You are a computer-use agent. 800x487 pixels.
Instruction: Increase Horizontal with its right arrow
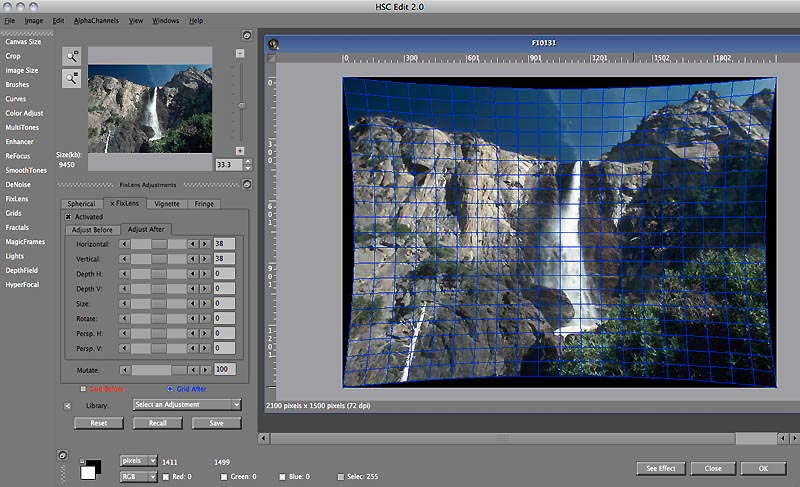pyautogui.click(x=205, y=244)
